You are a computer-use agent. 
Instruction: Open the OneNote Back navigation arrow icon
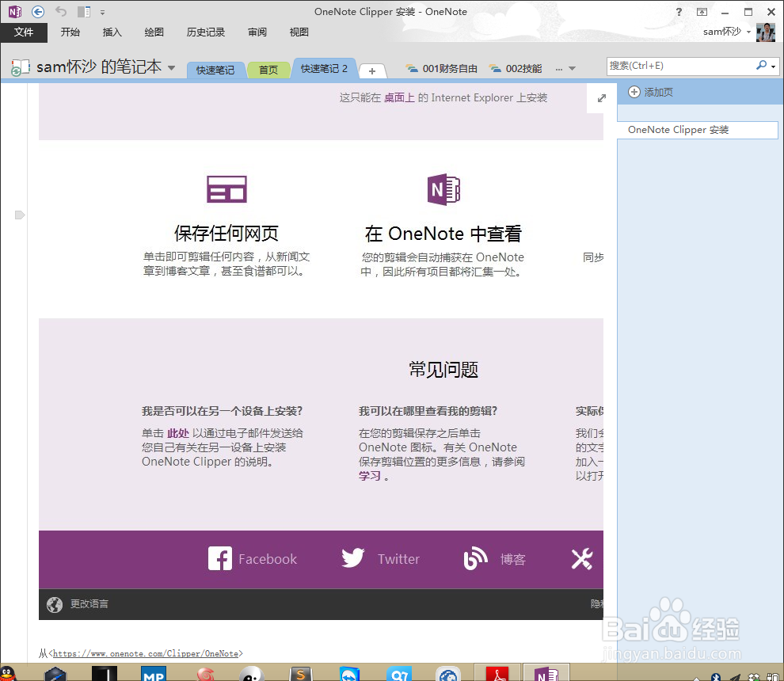(38, 11)
